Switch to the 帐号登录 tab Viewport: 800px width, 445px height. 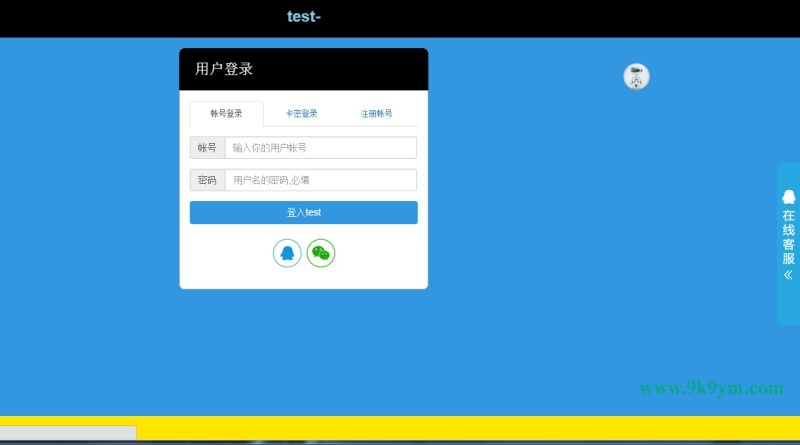tap(226, 114)
